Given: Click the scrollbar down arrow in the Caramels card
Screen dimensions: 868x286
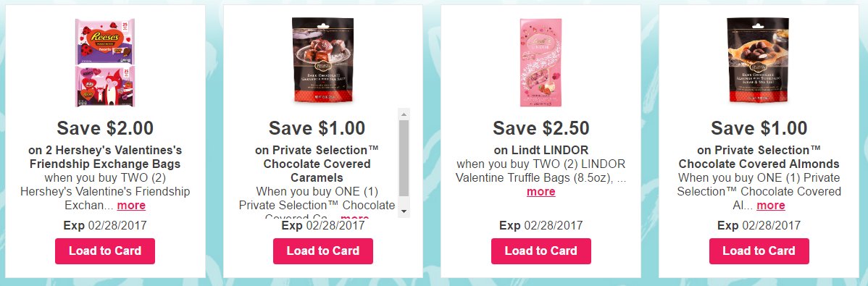Looking at the screenshot, I should tap(404, 212).
